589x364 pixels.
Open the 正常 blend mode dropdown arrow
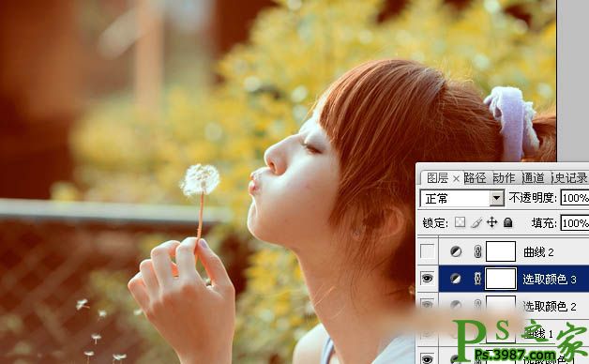tap(497, 198)
